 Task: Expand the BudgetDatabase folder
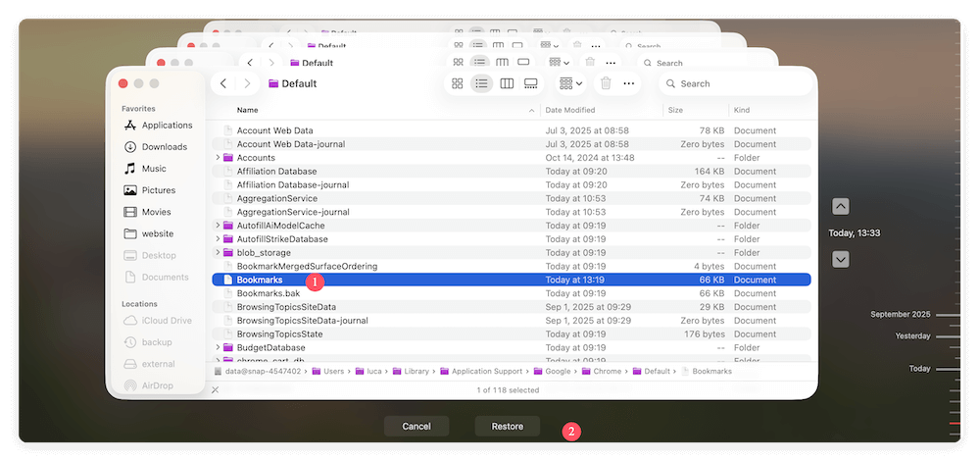tap(218, 347)
